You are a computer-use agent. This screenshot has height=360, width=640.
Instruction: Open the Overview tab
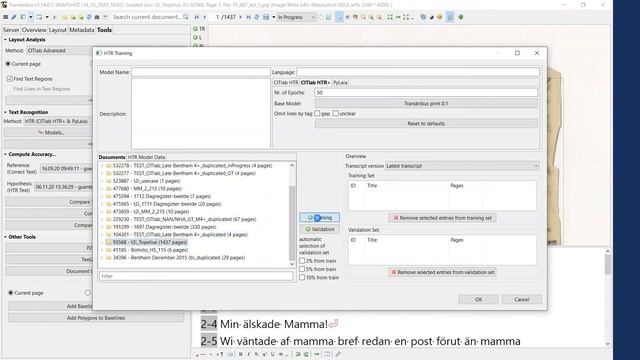point(34,30)
